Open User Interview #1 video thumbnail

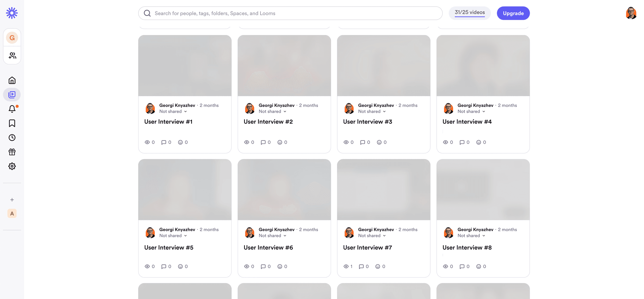click(185, 66)
